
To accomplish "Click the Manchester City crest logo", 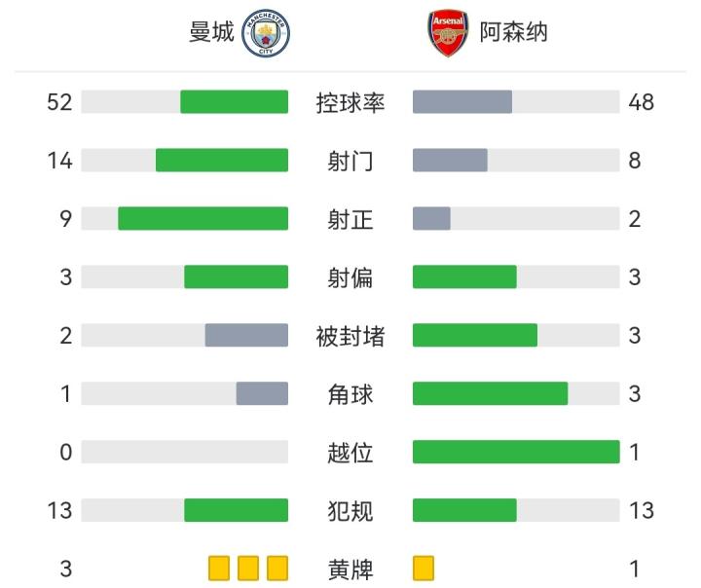I will coord(266,33).
